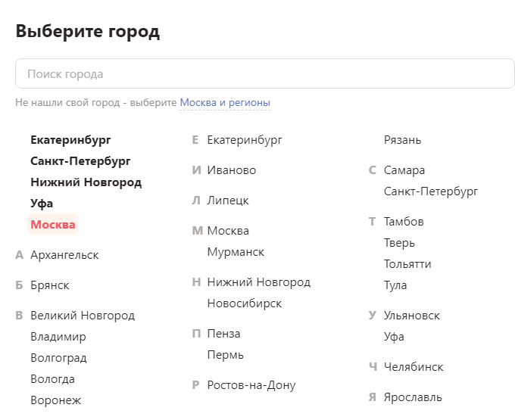Click the city search input field

(x=264, y=74)
